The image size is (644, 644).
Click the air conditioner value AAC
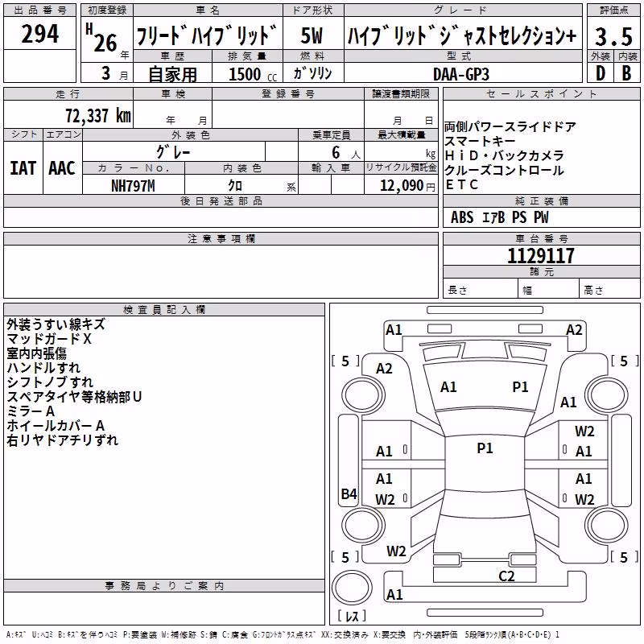coord(62,168)
